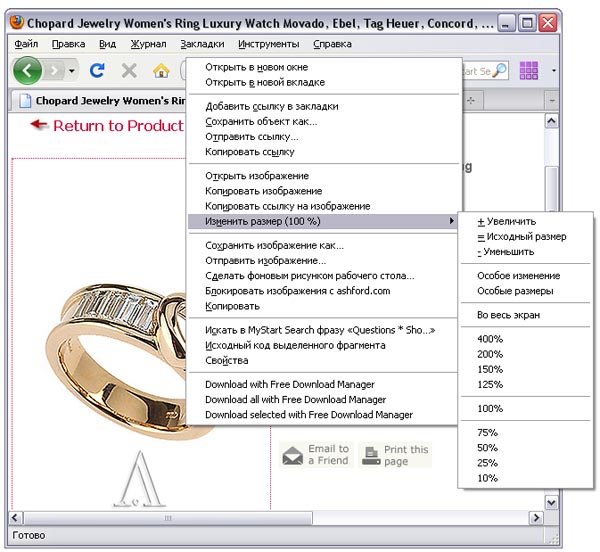Click the Stop loading X icon

129,71
